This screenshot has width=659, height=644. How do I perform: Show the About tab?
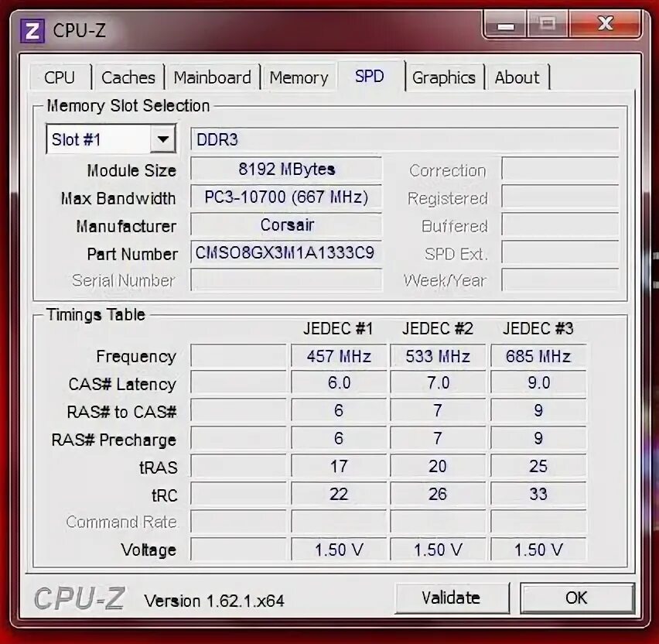pyautogui.click(x=517, y=77)
